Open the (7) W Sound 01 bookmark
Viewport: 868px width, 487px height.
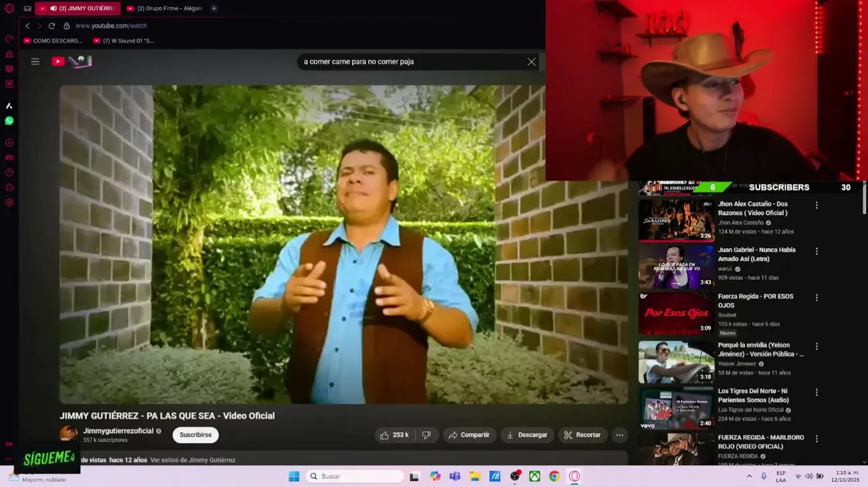pos(124,41)
